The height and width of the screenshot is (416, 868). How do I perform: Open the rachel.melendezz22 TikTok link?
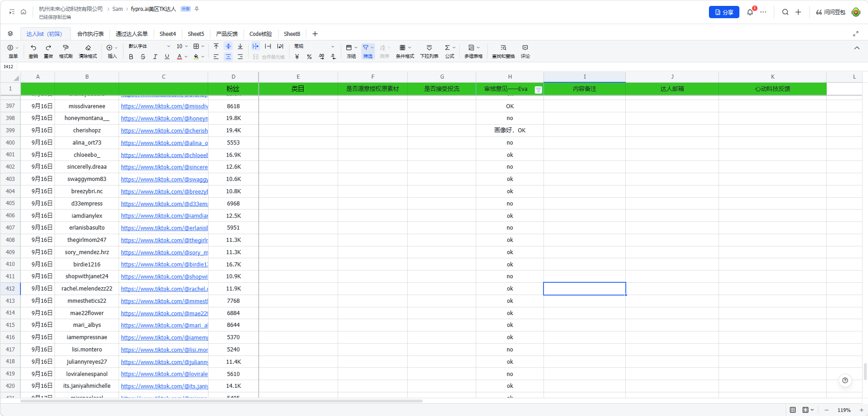[x=165, y=289]
